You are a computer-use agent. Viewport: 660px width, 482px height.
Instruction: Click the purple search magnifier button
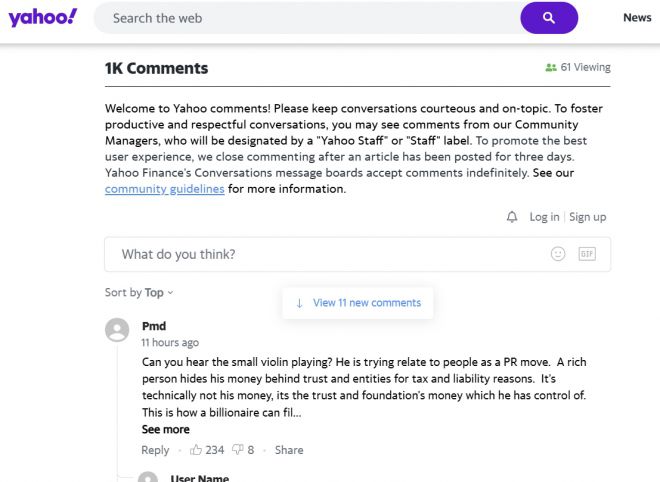pos(549,18)
